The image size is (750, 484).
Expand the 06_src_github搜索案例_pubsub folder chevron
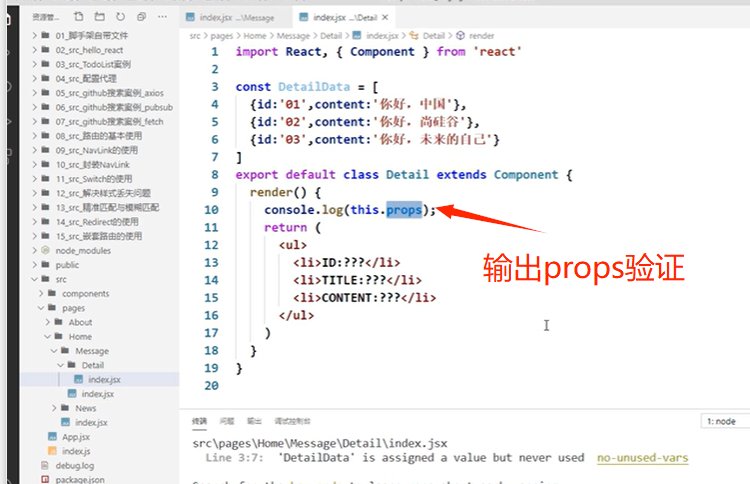(34, 107)
